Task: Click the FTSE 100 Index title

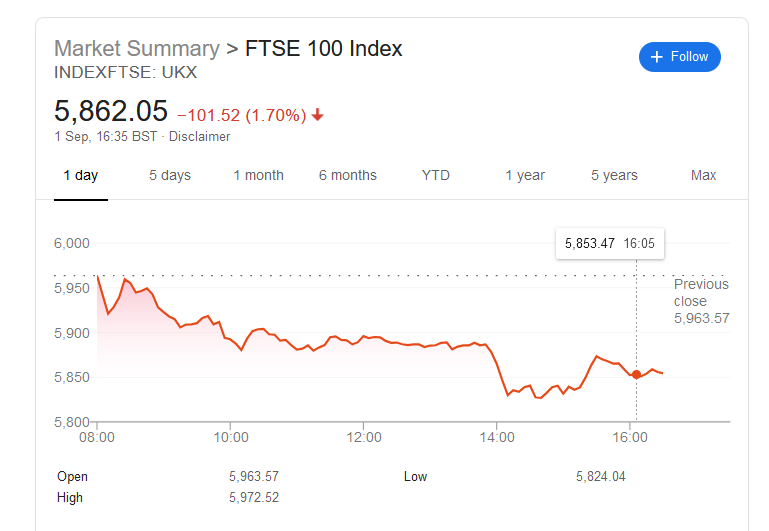Action: tap(324, 48)
